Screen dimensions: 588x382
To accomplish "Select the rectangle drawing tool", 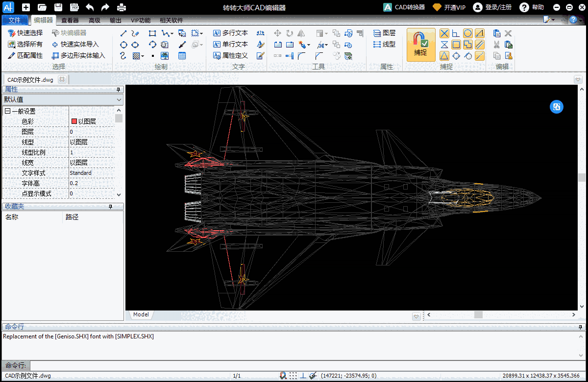I will [x=152, y=33].
